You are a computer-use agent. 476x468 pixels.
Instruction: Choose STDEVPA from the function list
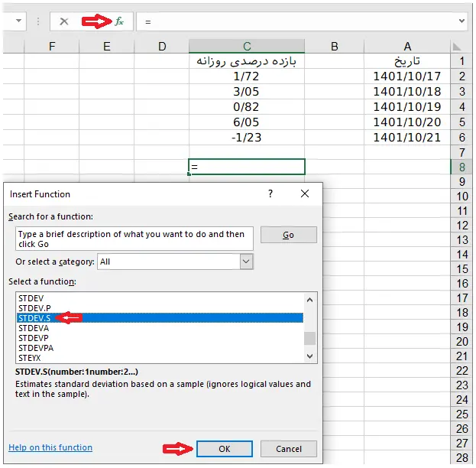coord(36,347)
